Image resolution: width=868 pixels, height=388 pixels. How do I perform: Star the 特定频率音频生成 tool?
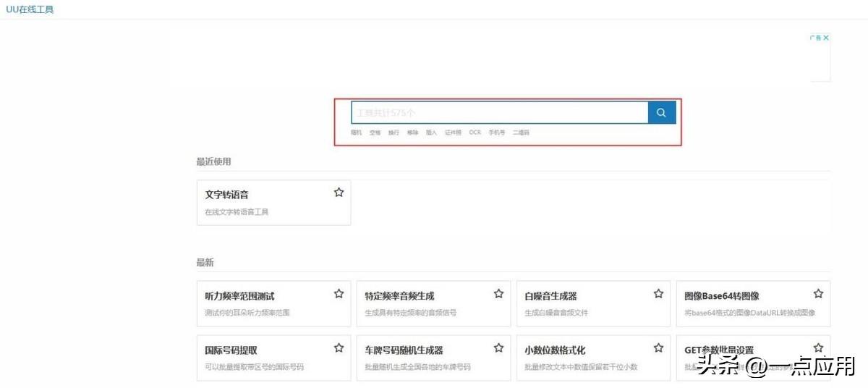498,294
